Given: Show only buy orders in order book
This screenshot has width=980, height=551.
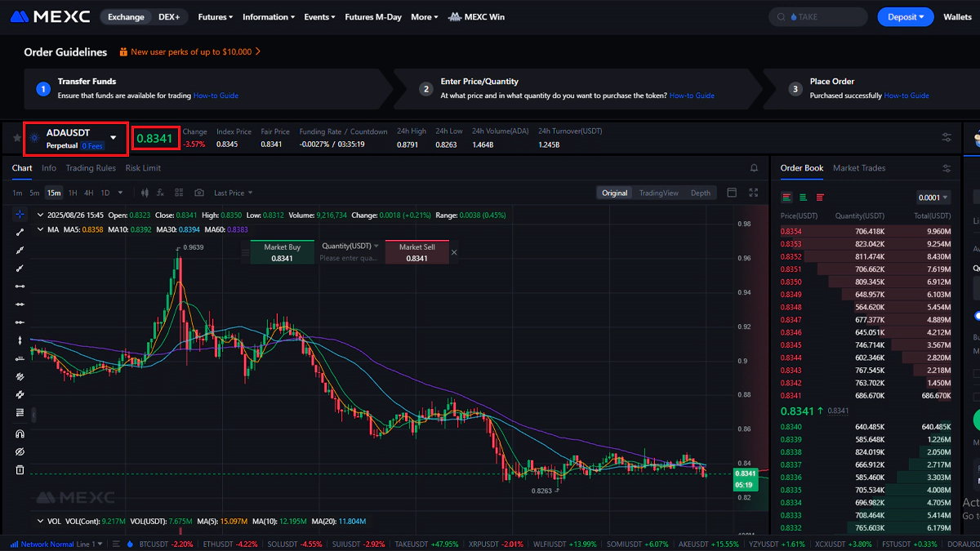Looking at the screenshot, I should pos(804,197).
